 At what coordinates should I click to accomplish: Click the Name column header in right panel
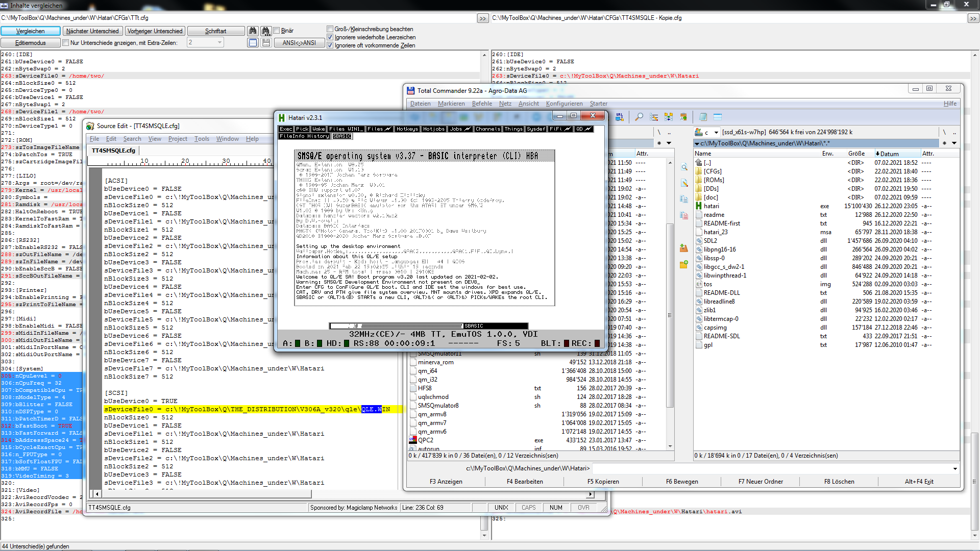[x=757, y=154]
